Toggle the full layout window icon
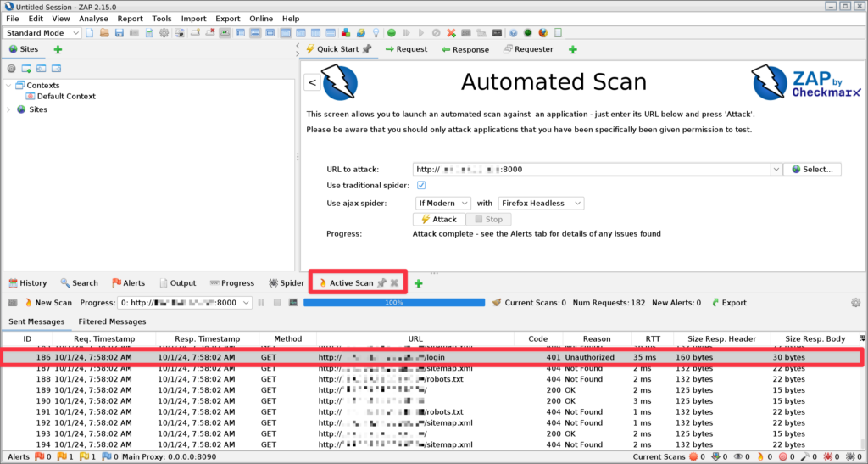 coord(270,33)
